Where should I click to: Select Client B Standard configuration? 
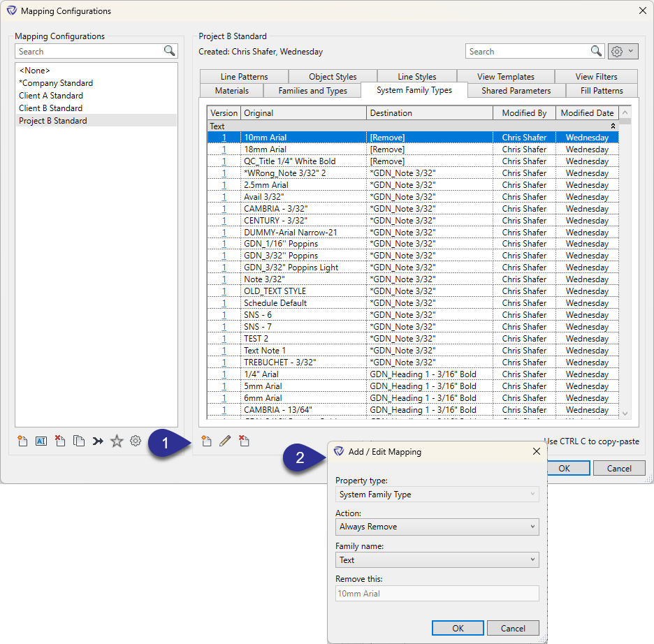(96, 108)
